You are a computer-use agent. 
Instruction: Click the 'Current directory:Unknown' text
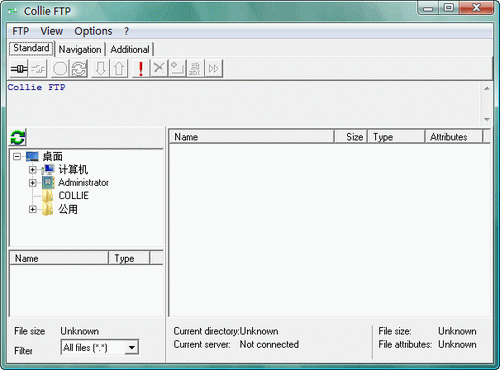(x=226, y=331)
